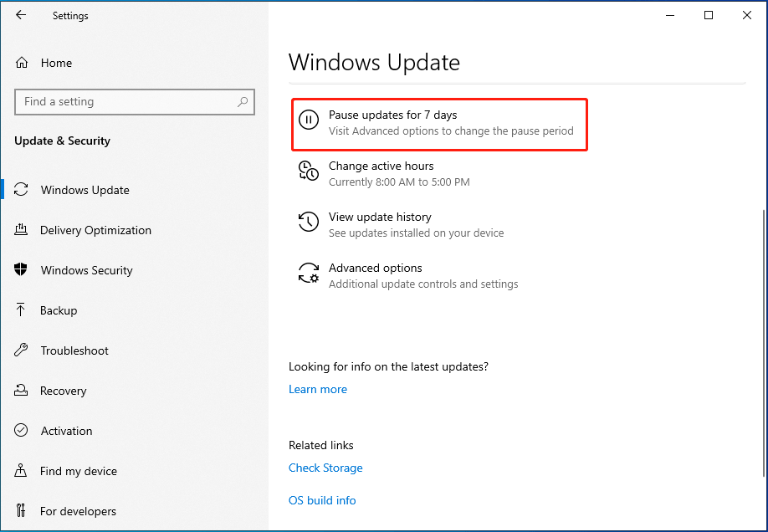The height and width of the screenshot is (532, 768).
Task: Click the Find my device person icon
Action: 21,470
